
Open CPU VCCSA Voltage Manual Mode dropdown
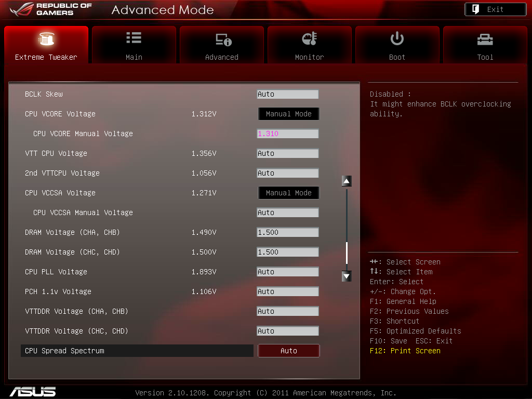pyautogui.click(x=288, y=193)
